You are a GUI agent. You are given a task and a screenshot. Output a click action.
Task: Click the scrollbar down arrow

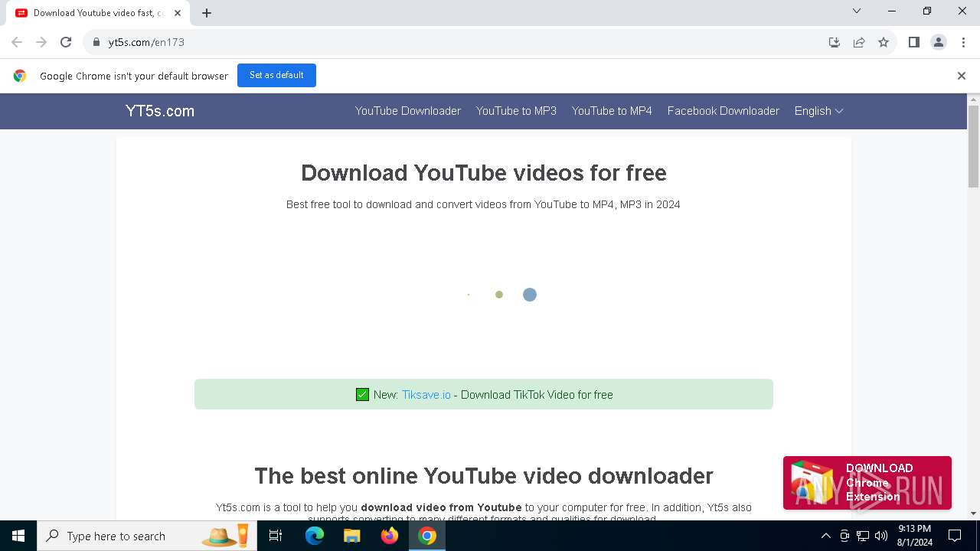973,514
